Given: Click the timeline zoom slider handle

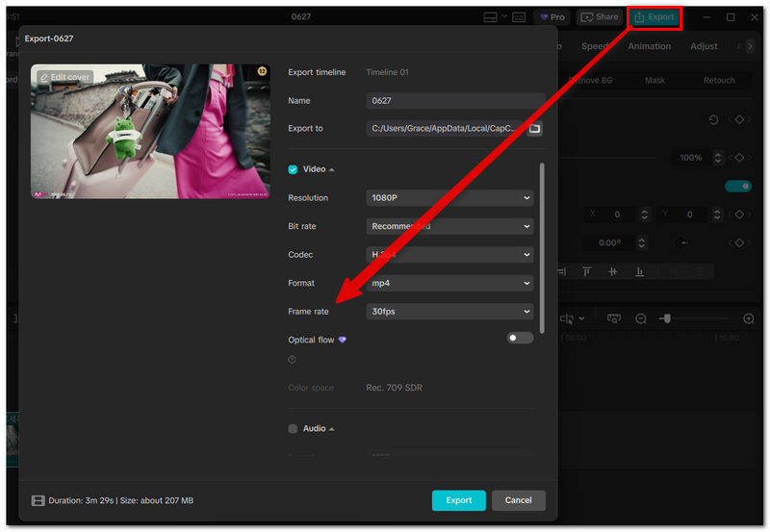Looking at the screenshot, I should click(x=667, y=319).
